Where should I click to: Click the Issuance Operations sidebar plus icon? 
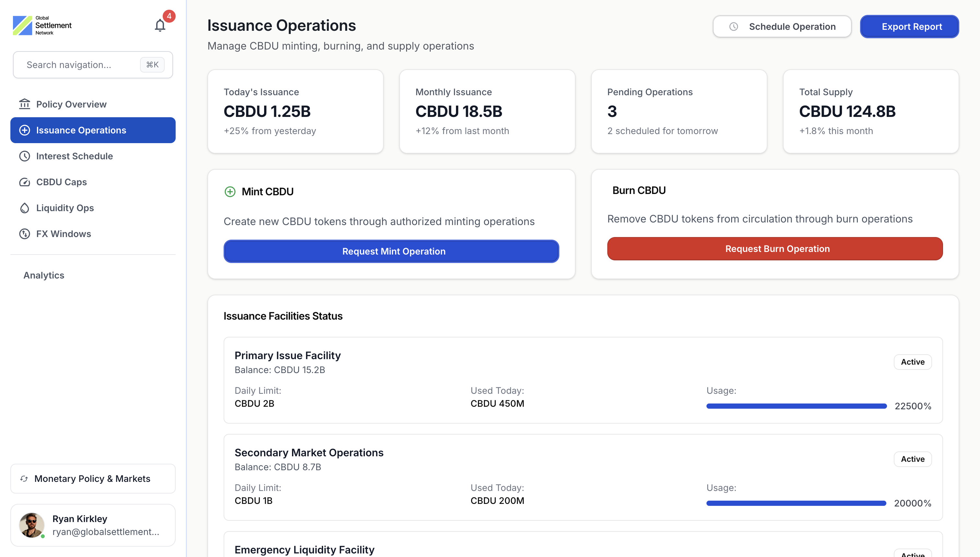coord(25,130)
